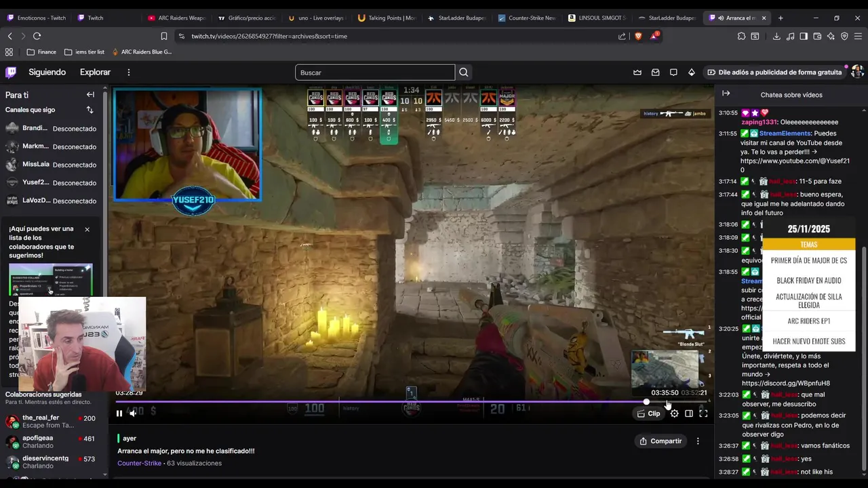Open dieservincentq suggested channel
Viewport: 868px width, 488px height.
click(52, 462)
